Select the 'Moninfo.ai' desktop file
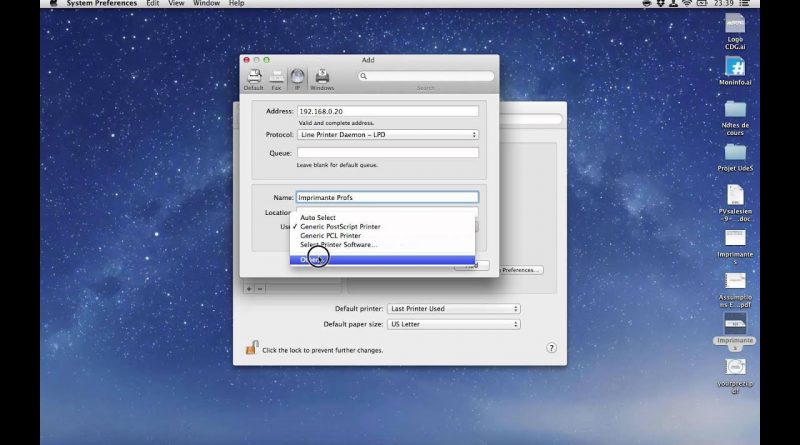 pyautogui.click(x=735, y=71)
